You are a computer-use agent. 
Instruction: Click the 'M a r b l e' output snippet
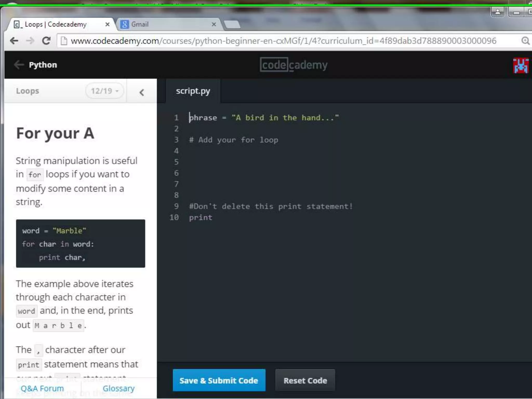click(58, 325)
